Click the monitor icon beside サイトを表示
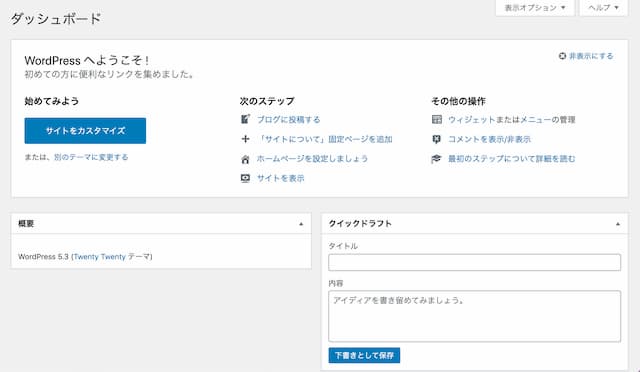Viewport: 640px width, 372px height. pos(245,178)
